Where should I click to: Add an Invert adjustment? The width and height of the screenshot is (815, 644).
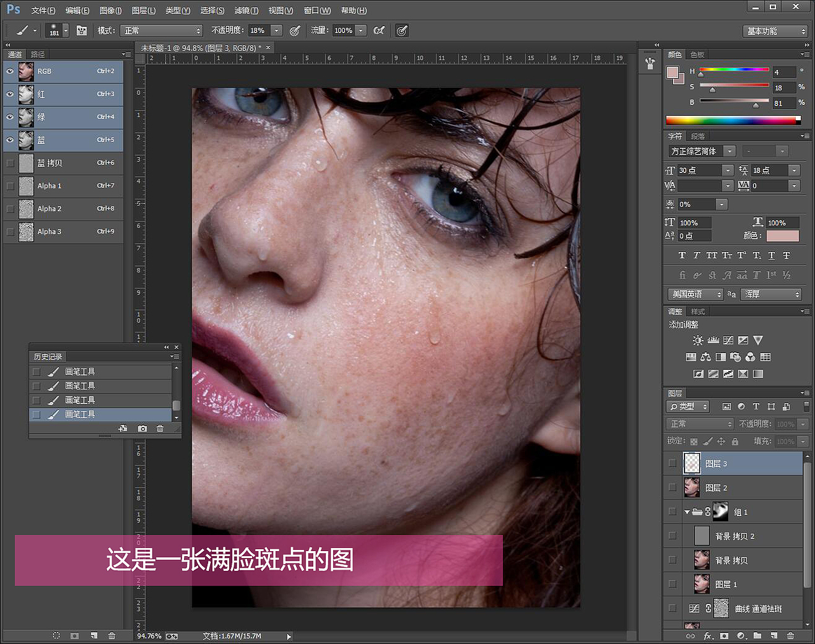tap(698, 374)
